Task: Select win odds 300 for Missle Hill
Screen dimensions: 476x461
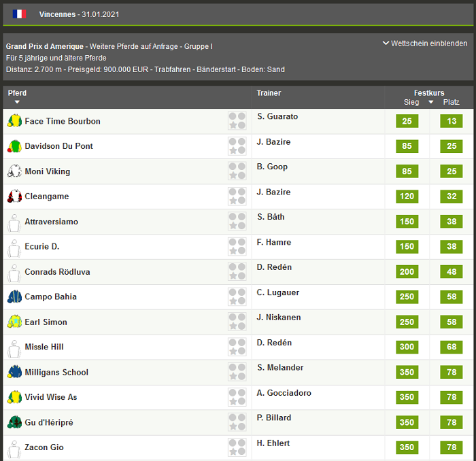Action: tap(407, 347)
